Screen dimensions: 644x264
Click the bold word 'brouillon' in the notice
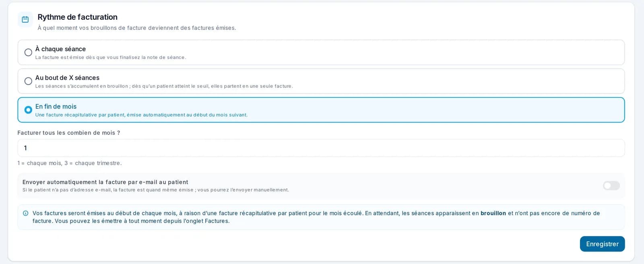[493, 213]
